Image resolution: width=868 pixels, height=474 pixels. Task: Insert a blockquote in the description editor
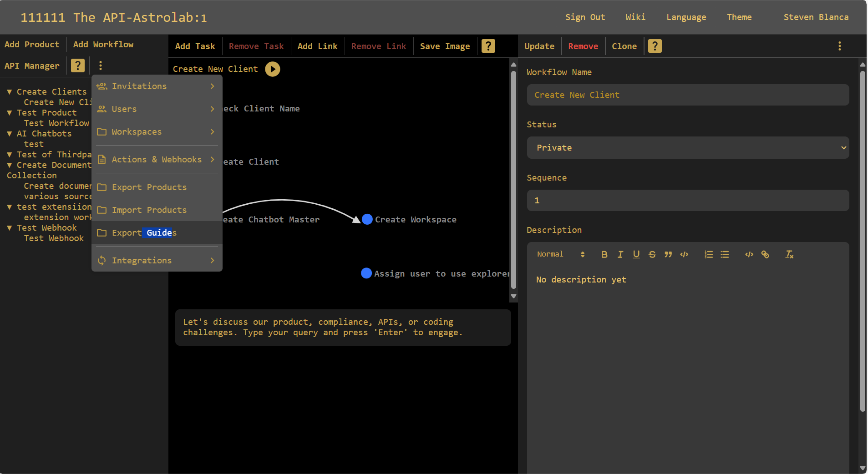[669, 254]
